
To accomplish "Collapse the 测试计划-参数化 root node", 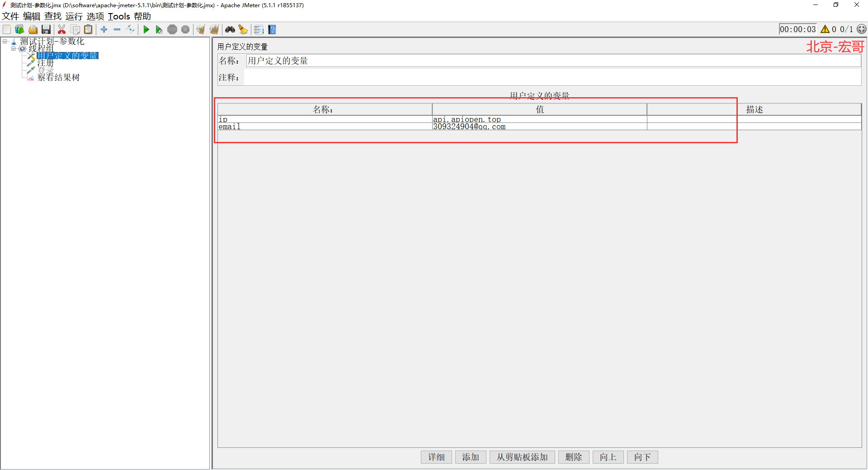I will pos(5,41).
